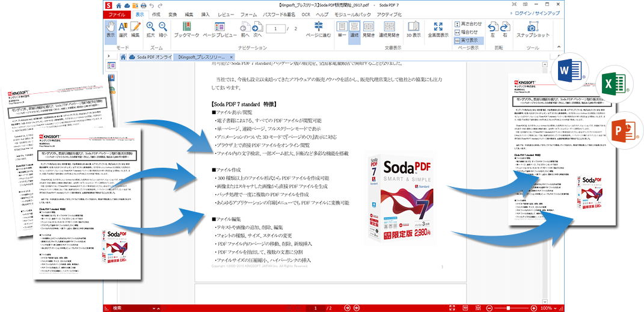
Task: Click the undo arrow in title bar
Action: click(152, 5)
